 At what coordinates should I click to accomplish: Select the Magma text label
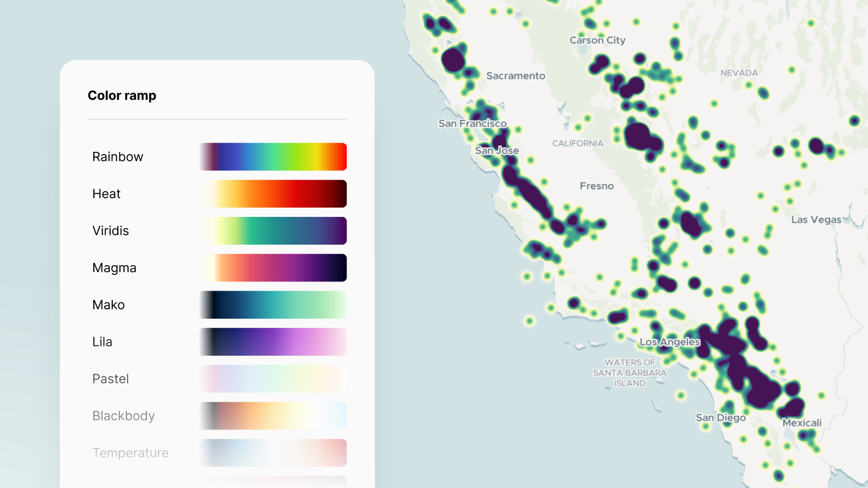(x=114, y=268)
